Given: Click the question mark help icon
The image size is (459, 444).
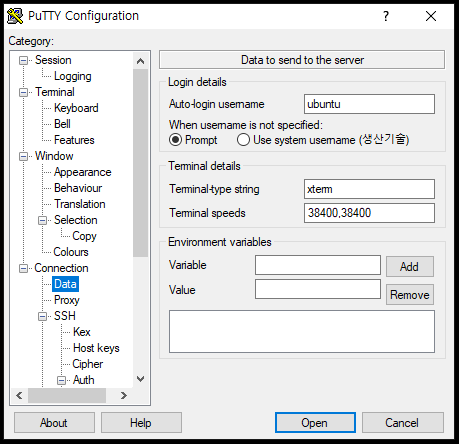Looking at the screenshot, I should (x=386, y=16).
